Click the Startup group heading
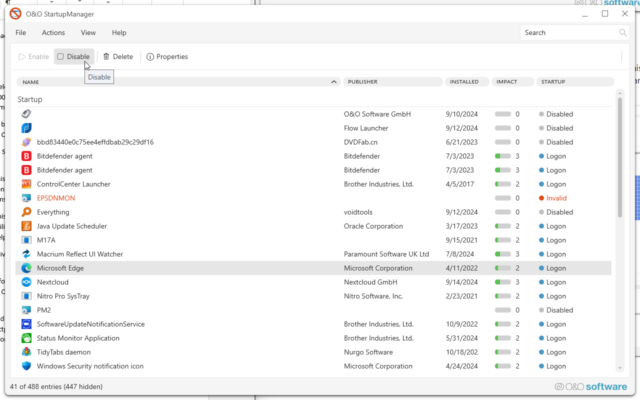 pyautogui.click(x=30, y=99)
